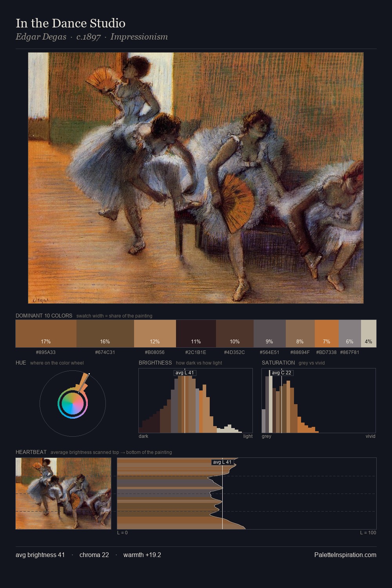Click the brightness histogram chart
The height and width of the screenshot is (588, 392).
click(196, 401)
